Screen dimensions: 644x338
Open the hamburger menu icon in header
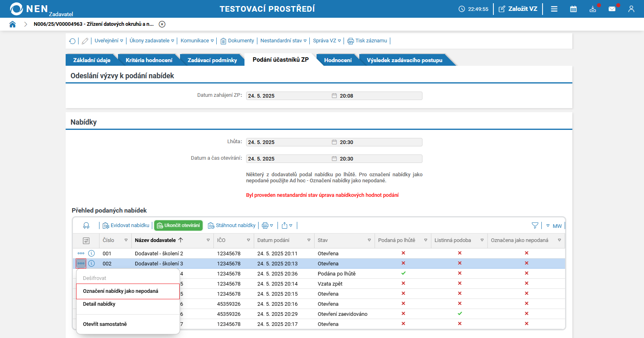coord(554,9)
